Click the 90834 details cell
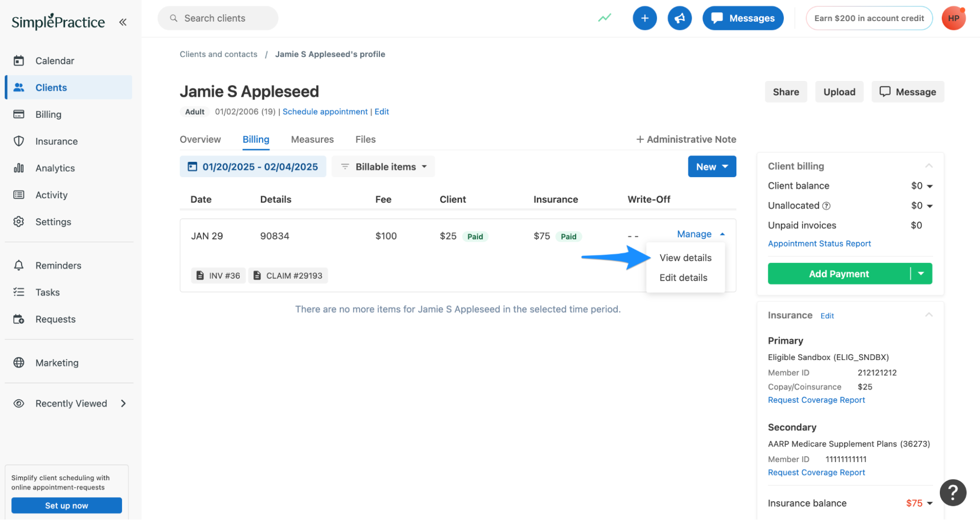This screenshot has height=520, width=980. (x=275, y=236)
